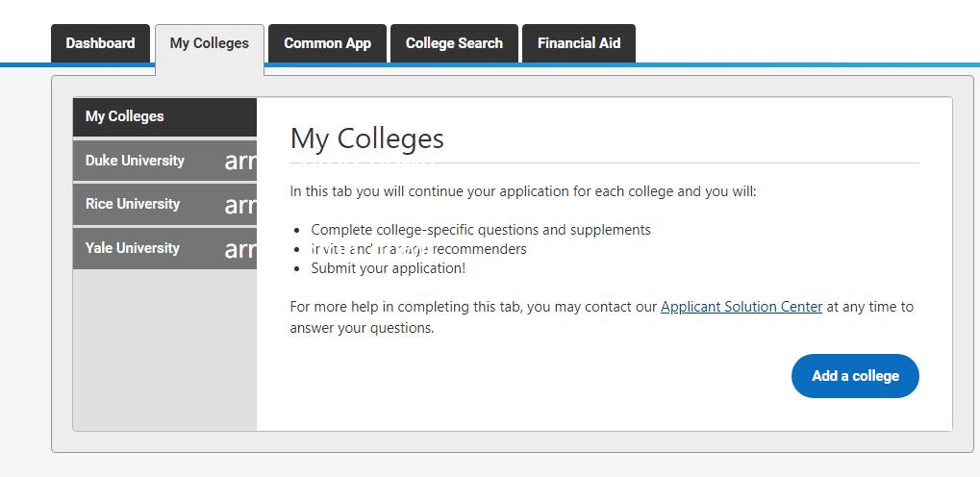This screenshot has height=477, width=980.
Task: Expand the Rice University arrow indicator
Action: pyautogui.click(x=240, y=205)
